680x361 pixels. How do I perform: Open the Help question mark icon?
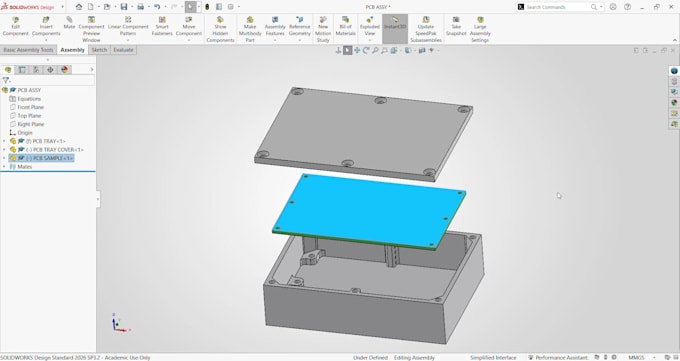tap(628, 7)
